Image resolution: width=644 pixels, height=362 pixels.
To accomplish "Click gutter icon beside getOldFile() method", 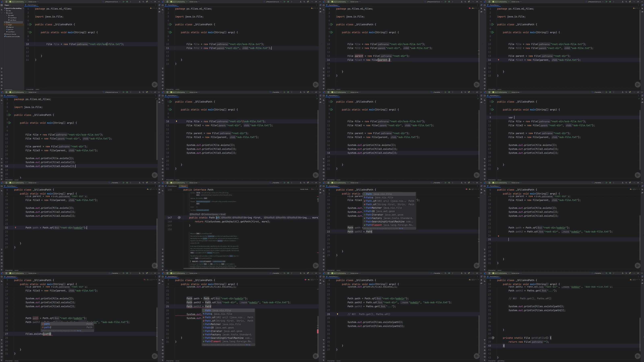I will tap(493, 338).
